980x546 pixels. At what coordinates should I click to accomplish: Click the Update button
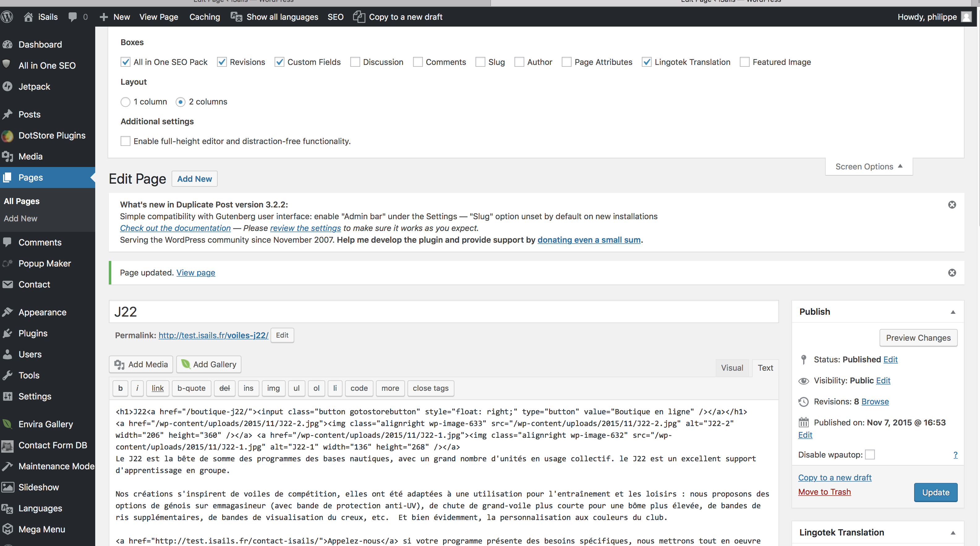[935, 492]
